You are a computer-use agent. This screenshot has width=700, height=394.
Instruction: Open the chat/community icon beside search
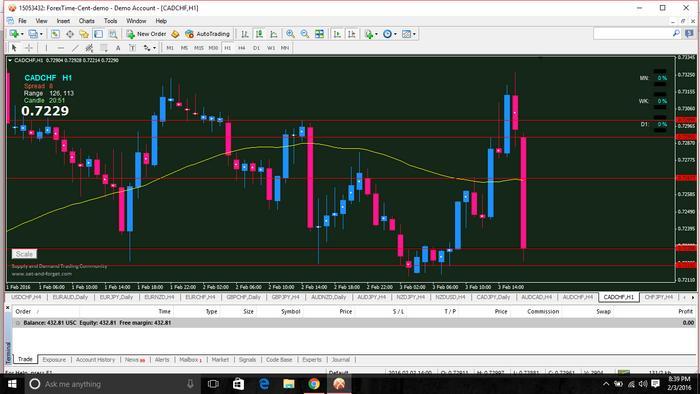689,33
